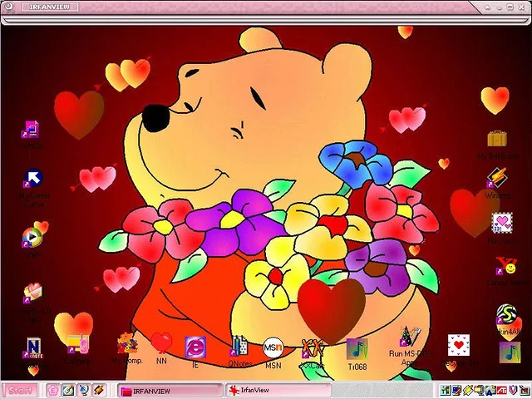Click the IRFANVIEW title bar label

coord(50,7)
